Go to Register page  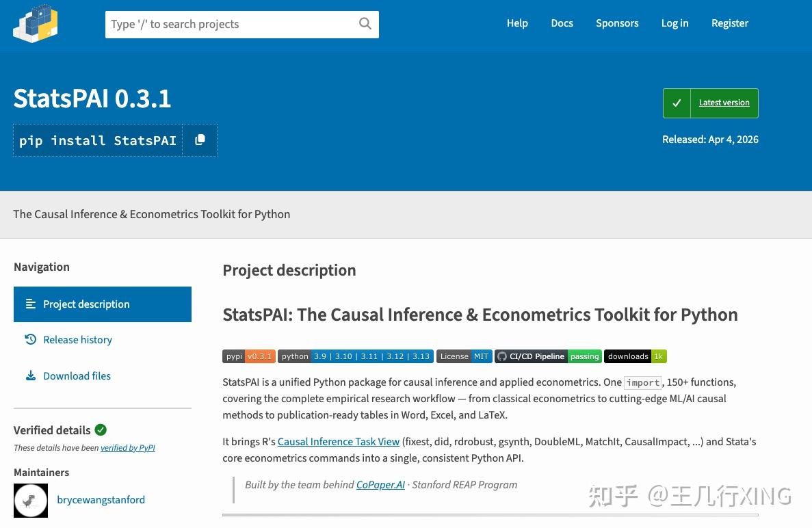pyautogui.click(x=730, y=23)
